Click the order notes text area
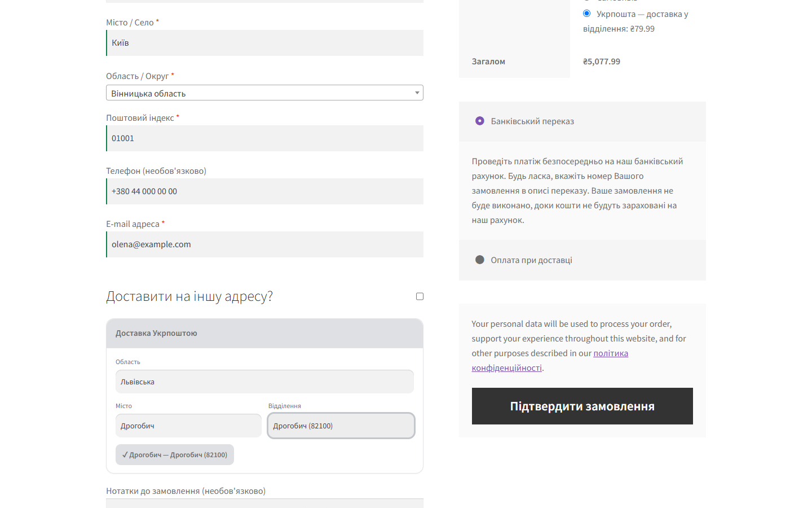The width and height of the screenshot is (812, 508). pos(264,503)
